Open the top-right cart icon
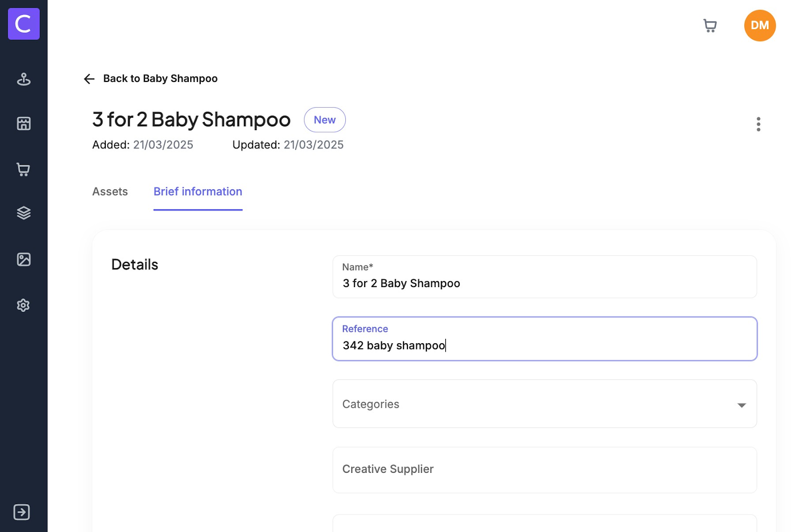The image size is (795, 532). pyautogui.click(x=710, y=26)
